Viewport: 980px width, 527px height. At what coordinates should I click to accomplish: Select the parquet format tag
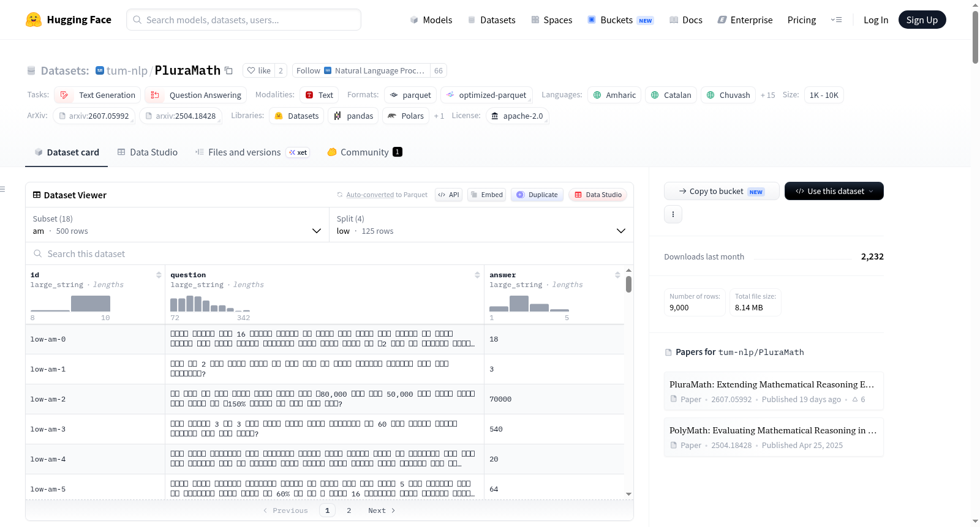click(x=410, y=95)
